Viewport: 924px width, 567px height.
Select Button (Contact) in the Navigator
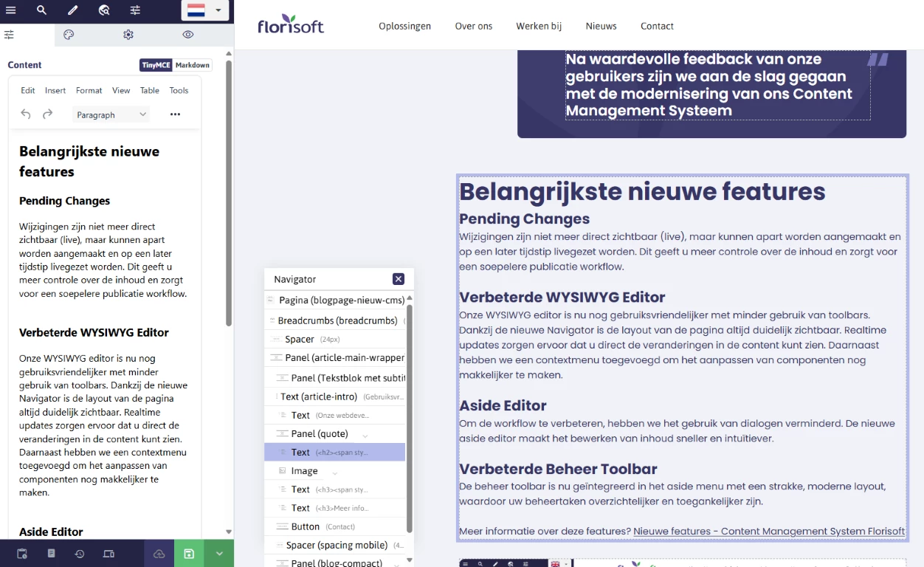pyautogui.click(x=306, y=526)
